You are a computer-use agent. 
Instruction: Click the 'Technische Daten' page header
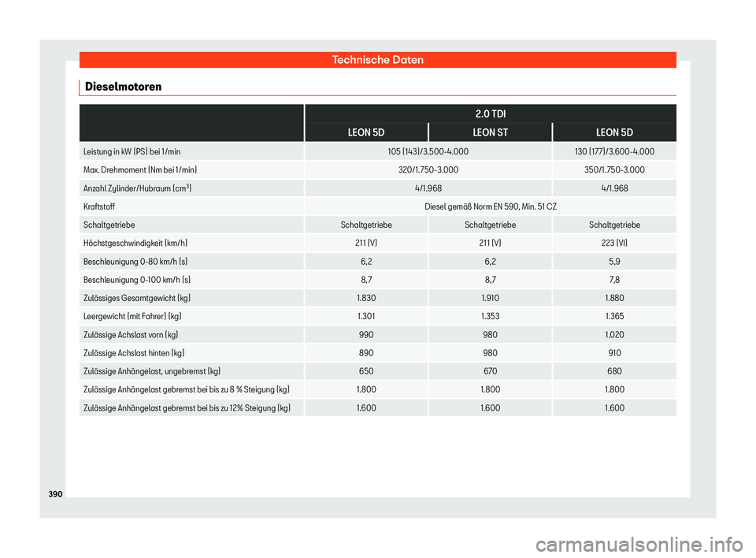pos(377,60)
